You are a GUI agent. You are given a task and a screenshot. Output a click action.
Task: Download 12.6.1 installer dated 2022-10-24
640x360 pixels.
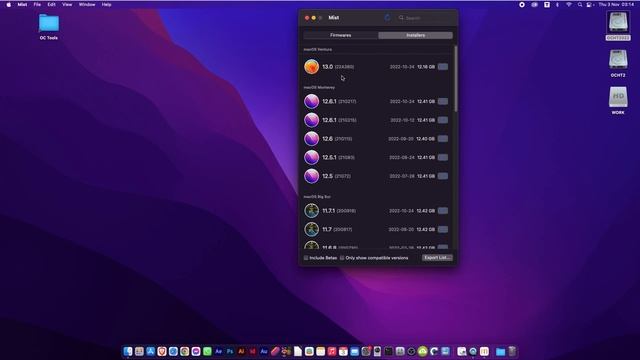(443, 101)
